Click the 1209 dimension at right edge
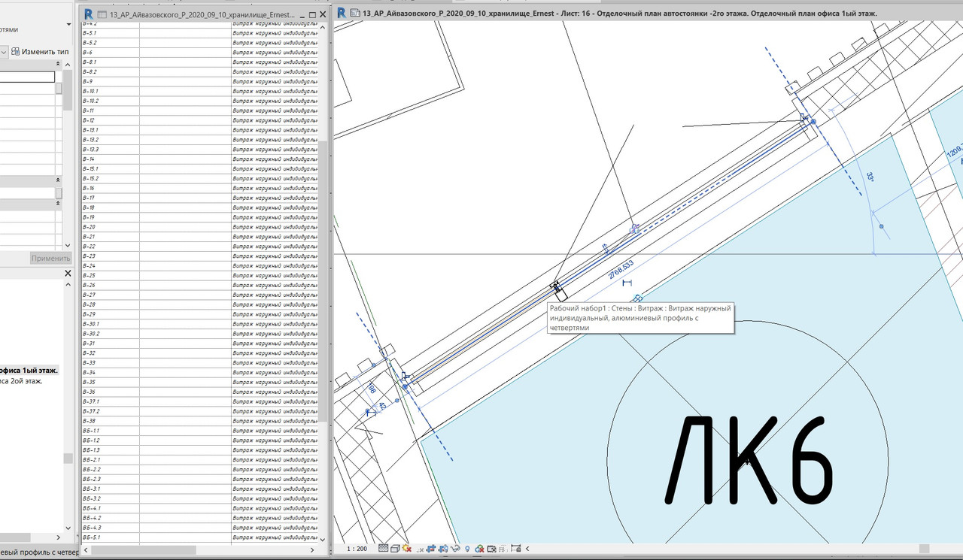The height and width of the screenshot is (560, 963). click(x=955, y=151)
